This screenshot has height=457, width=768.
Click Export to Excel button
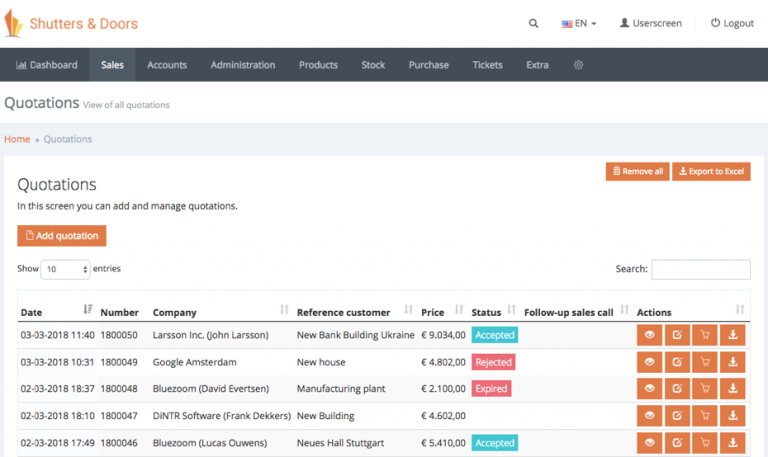click(x=711, y=171)
